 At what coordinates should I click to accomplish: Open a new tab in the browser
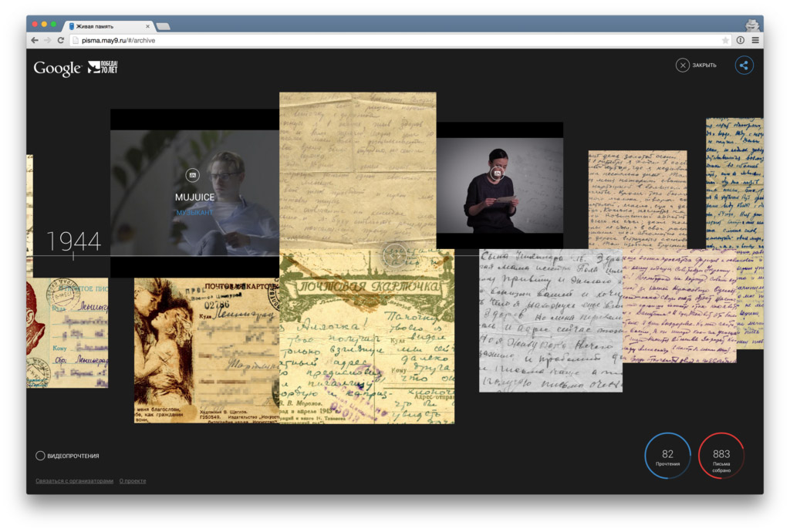tap(164, 26)
